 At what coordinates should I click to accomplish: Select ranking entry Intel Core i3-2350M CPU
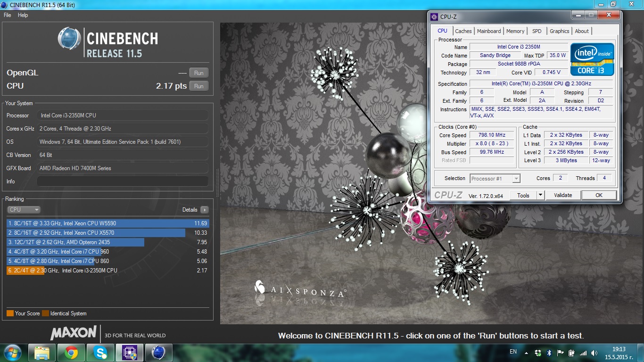[108, 271]
